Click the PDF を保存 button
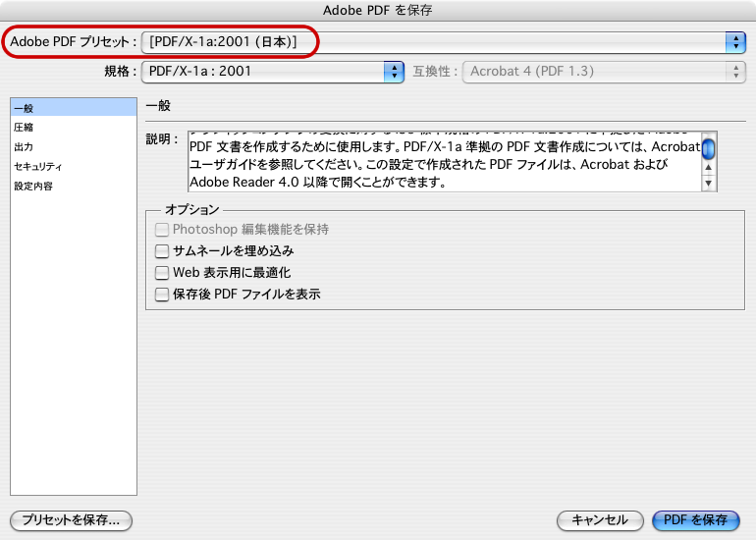 tap(695, 520)
